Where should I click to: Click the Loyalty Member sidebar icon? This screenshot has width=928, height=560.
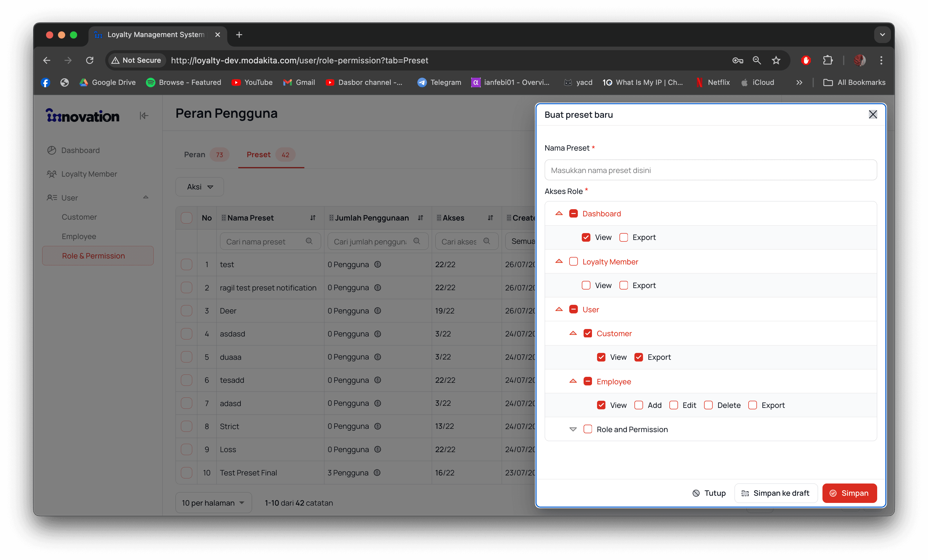pyautogui.click(x=52, y=174)
